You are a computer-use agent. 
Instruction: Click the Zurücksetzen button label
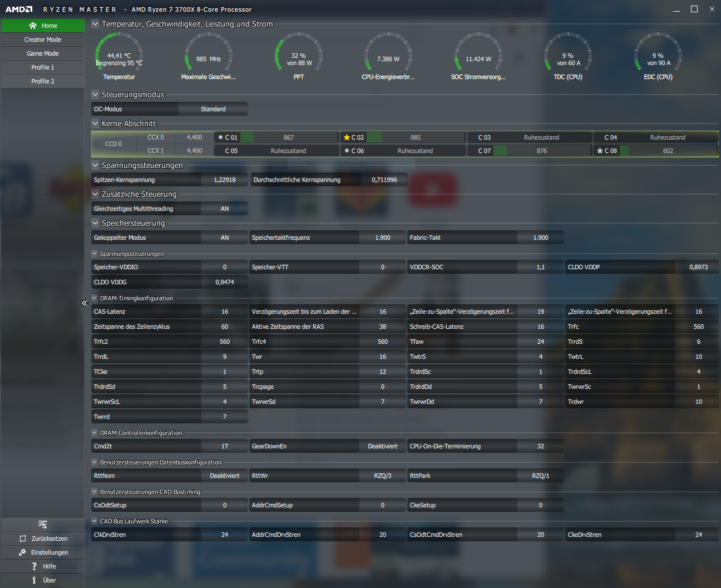50,538
